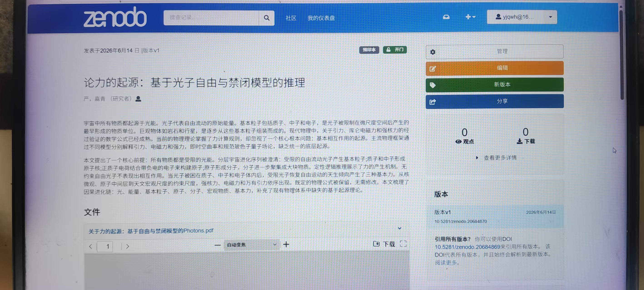644x290 pixels.
Task: Open 我的仪表盘 dashboard menu item
Action: click(321, 18)
